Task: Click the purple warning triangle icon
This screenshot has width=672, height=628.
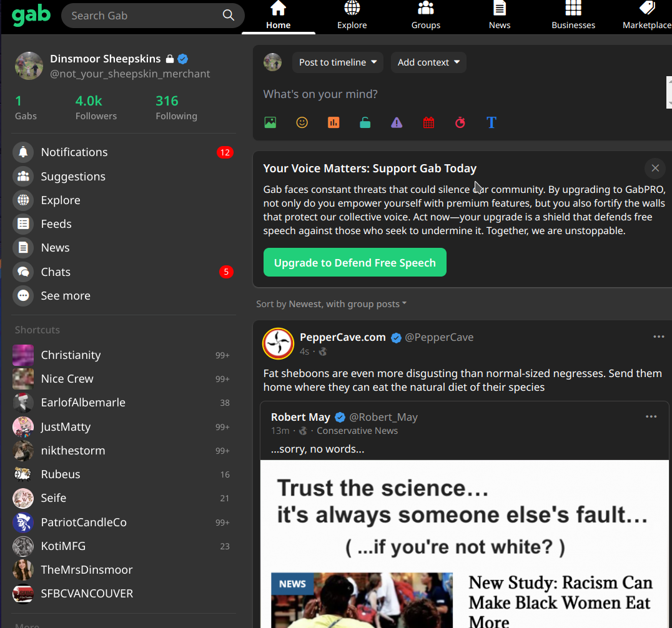Action: point(397,122)
